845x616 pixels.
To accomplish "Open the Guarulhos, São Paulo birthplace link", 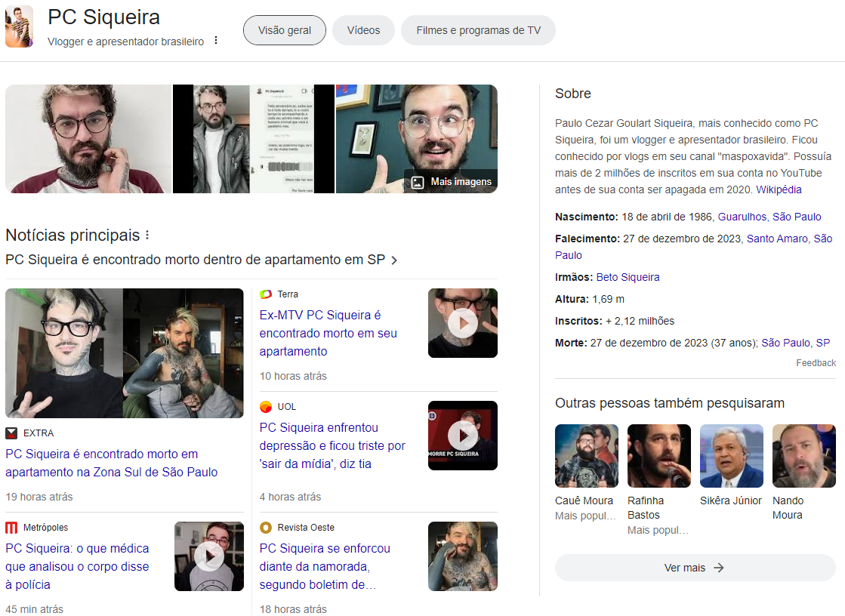I will 769,217.
